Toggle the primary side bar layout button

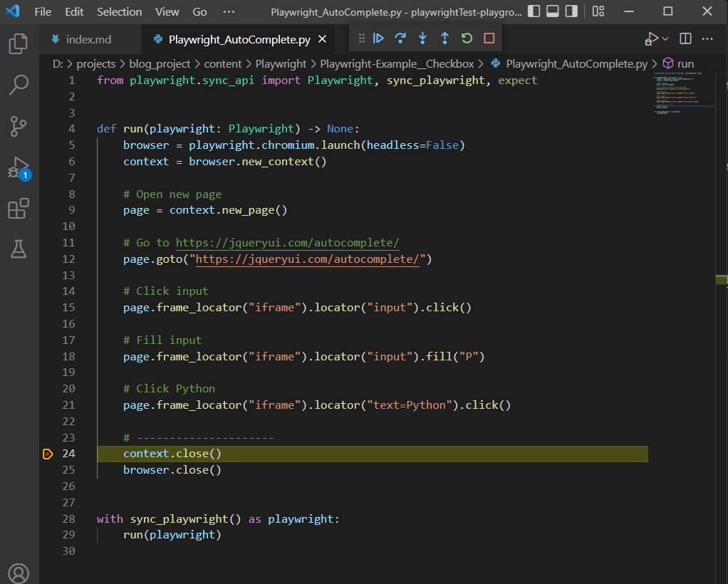tap(534, 11)
